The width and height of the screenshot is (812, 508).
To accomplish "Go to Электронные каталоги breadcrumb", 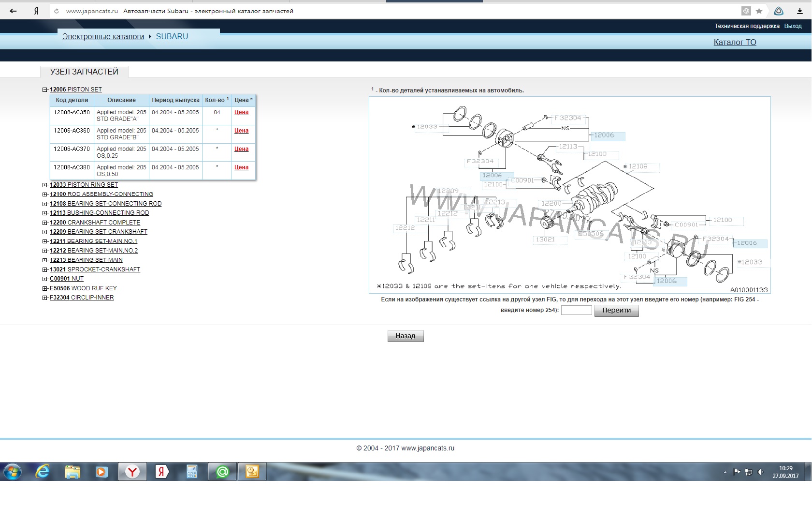I will click(x=103, y=37).
